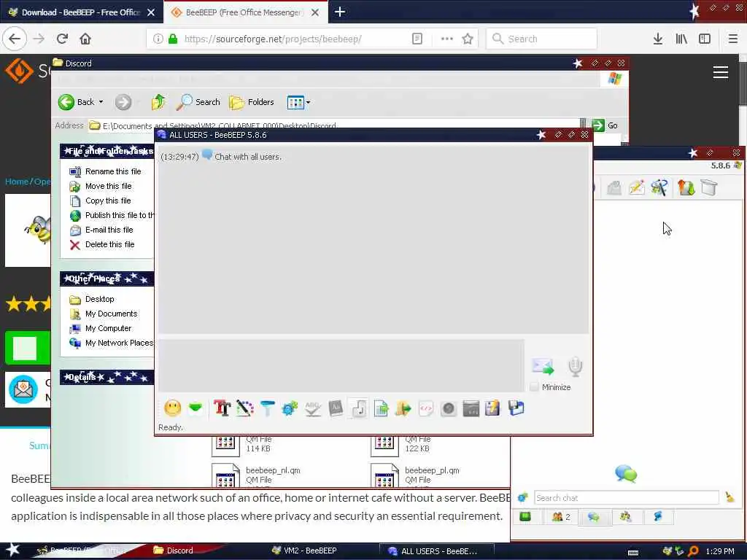Open the font color pen icon
Screen dimensions: 747x560
tap(245, 408)
